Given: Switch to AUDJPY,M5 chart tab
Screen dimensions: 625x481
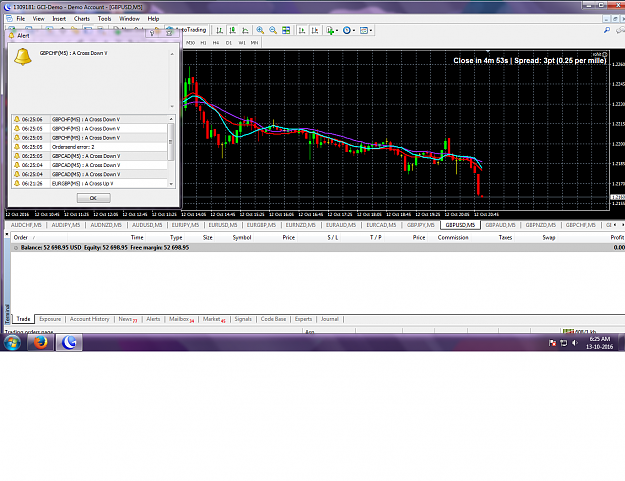Looking at the screenshot, I should [x=66, y=225].
